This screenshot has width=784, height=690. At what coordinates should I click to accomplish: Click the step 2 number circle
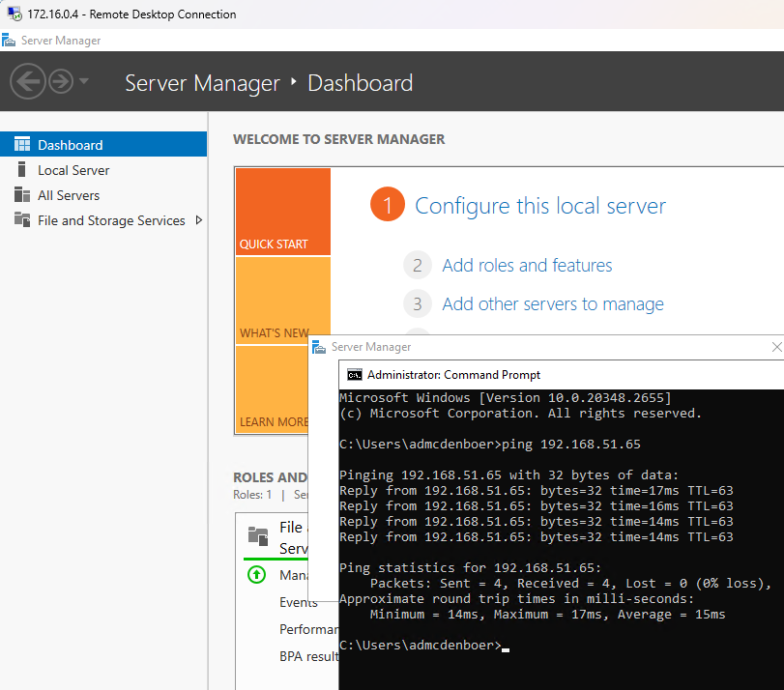tap(418, 265)
